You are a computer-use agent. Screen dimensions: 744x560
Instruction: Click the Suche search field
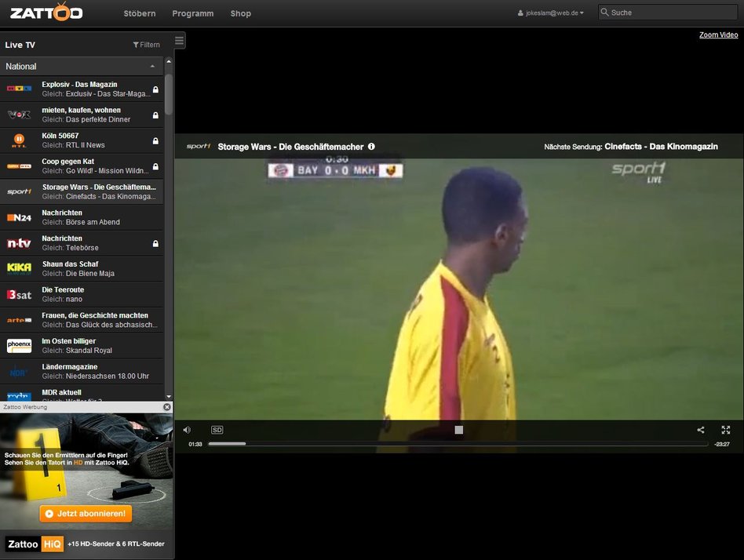coord(668,13)
